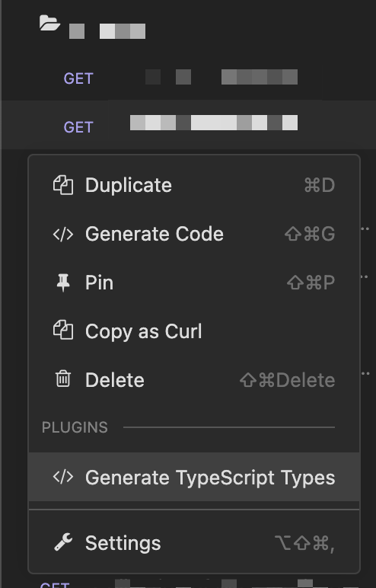This screenshot has width=376, height=588.
Task: Click the trash can icon for Delete
Action: [63, 379]
